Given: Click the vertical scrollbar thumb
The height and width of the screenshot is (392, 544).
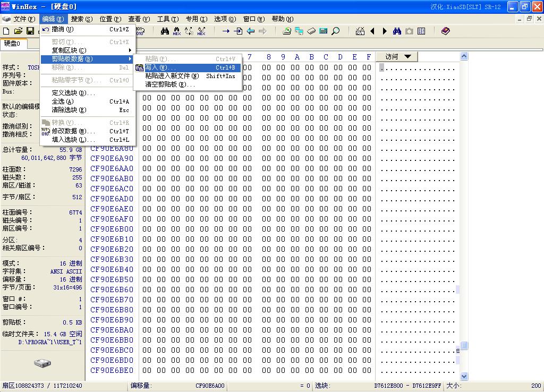Looking at the screenshot, I should coord(464,345).
